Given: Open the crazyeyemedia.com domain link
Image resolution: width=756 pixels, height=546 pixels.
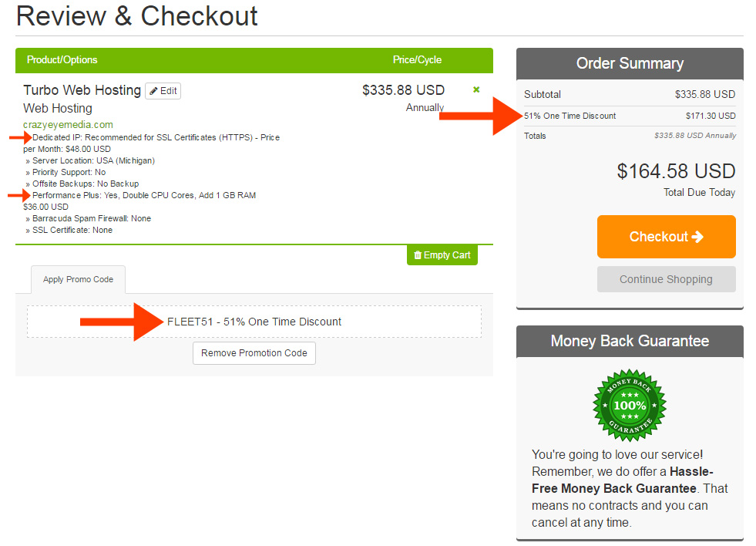Looking at the screenshot, I should tap(68, 124).
